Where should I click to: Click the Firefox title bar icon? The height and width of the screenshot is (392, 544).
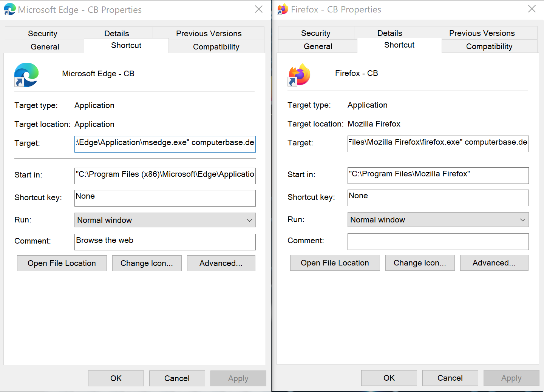[283, 9]
